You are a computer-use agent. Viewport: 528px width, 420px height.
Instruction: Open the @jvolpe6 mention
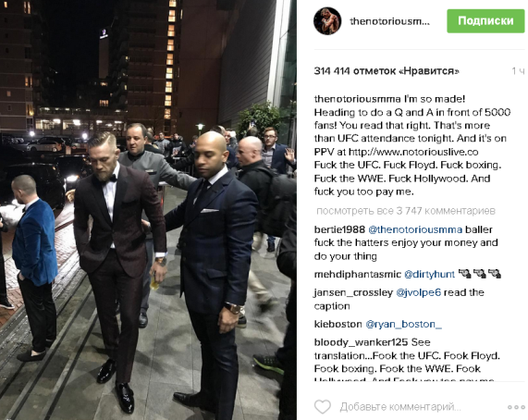[x=419, y=292]
